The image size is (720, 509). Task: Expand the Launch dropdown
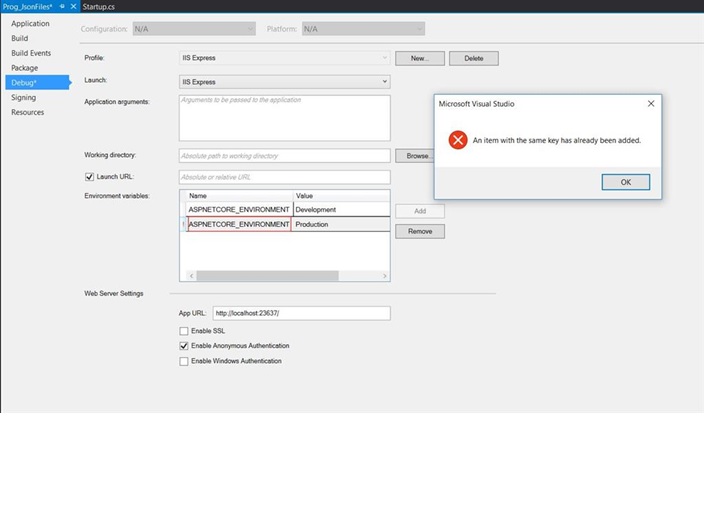(x=285, y=82)
